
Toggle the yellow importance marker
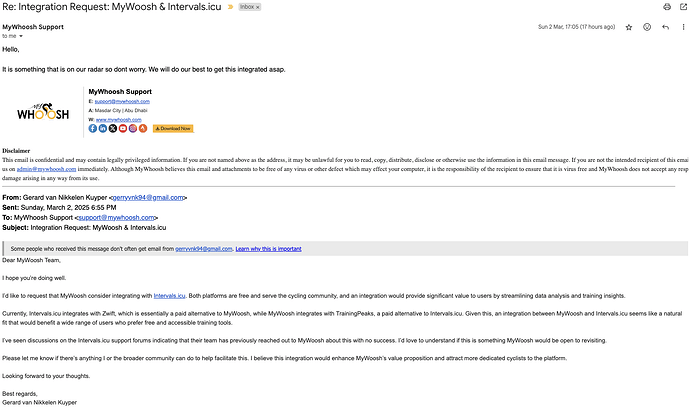tap(230, 7)
